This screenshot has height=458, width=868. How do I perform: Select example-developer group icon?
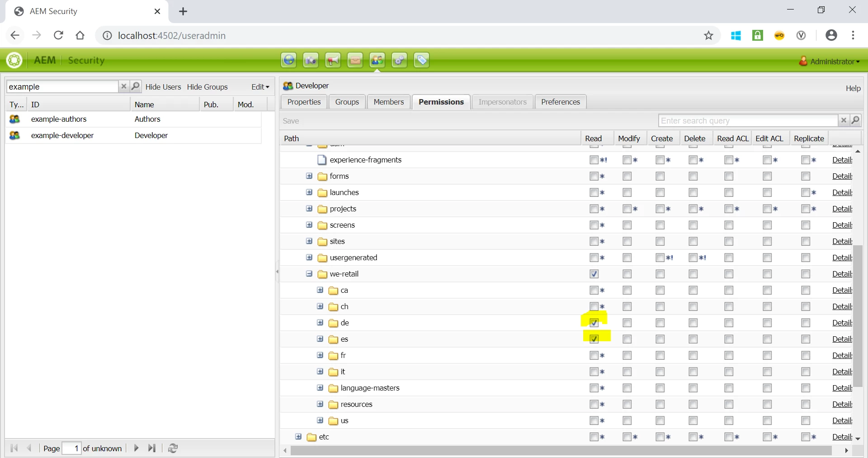tap(14, 135)
